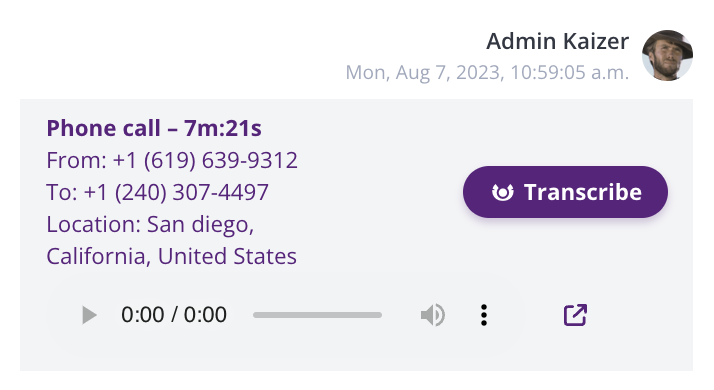714x390 pixels.
Task: Click the San diego location text
Action: pos(200,225)
